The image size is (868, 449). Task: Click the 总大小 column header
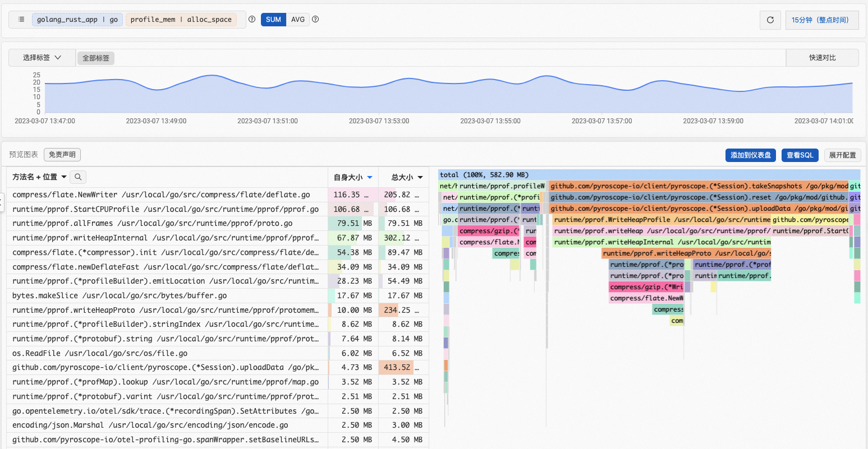[x=403, y=178]
